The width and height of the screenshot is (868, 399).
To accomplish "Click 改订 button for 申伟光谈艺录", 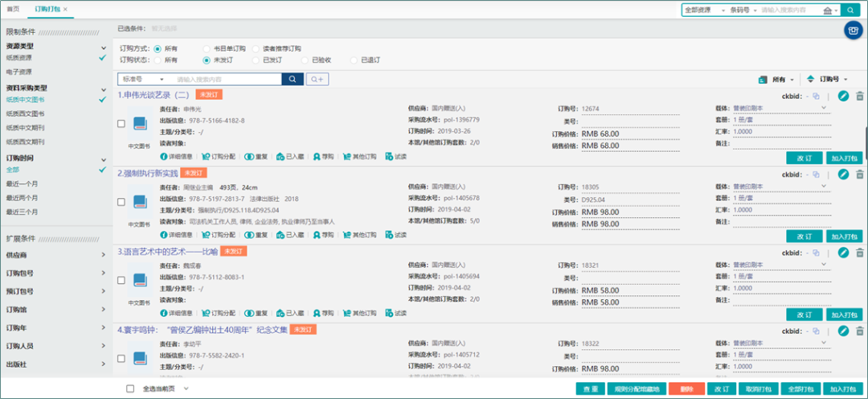I will pos(803,158).
